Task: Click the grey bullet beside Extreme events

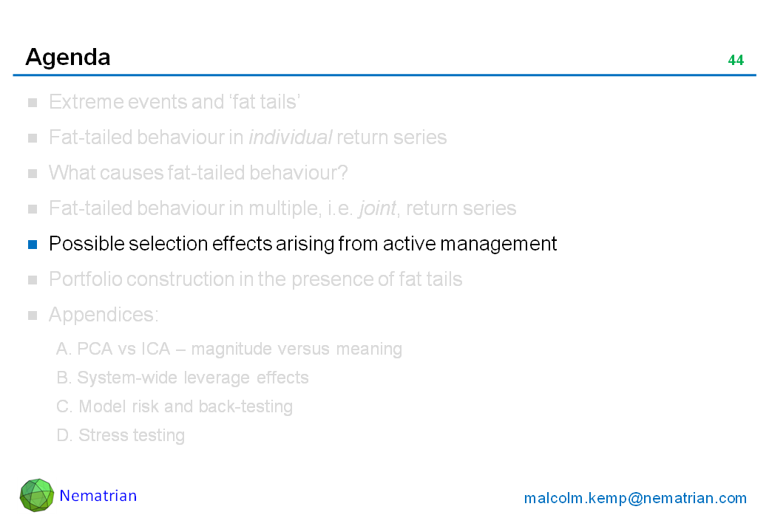Action: tap(33, 103)
